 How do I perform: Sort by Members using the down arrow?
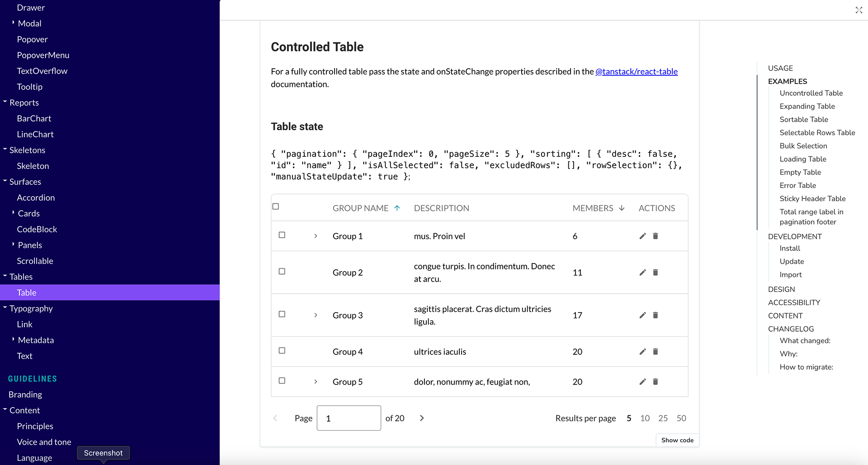pyautogui.click(x=622, y=208)
